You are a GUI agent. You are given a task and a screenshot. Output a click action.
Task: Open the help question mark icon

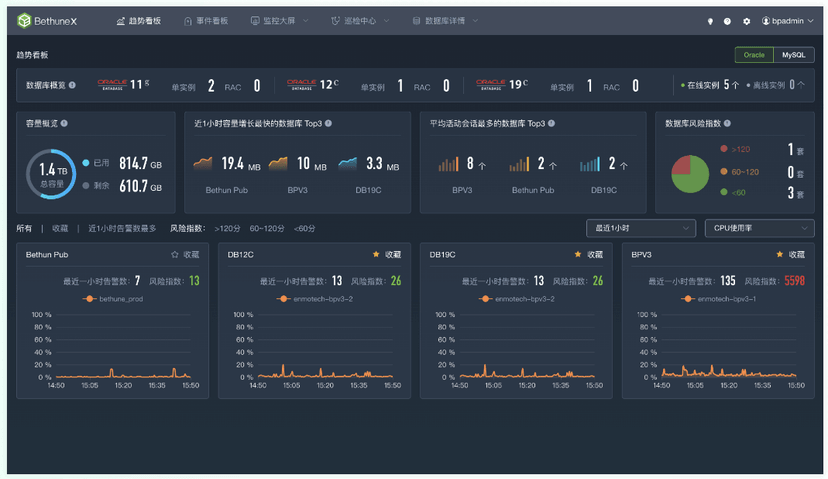(x=727, y=21)
